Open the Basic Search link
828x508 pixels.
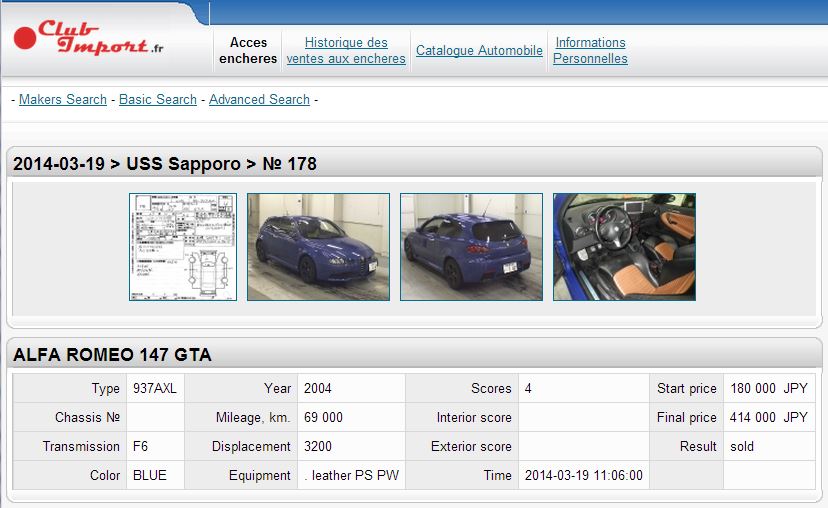pos(158,99)
